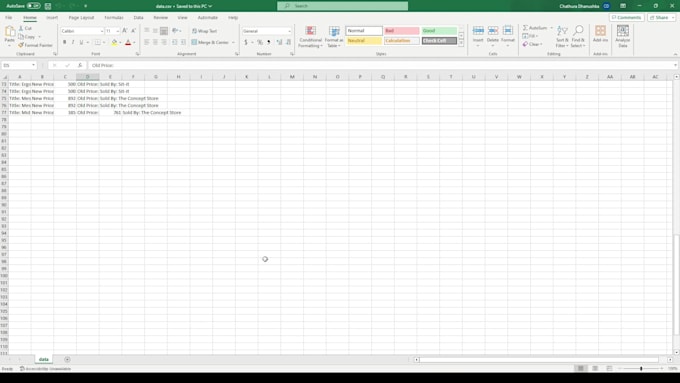This screenshot has width=680, height=383.
Task: Expand the formula bar
Action: (x=675, y=65)
